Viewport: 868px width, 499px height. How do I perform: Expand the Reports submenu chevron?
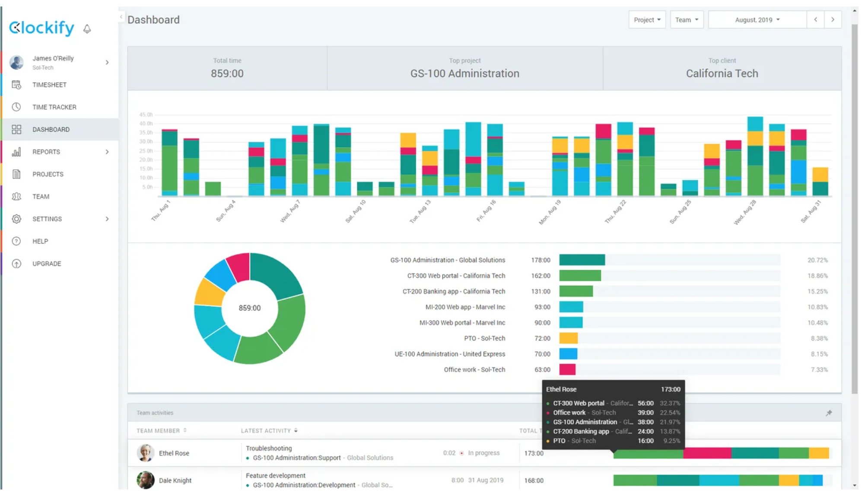(x=107, y=152)
